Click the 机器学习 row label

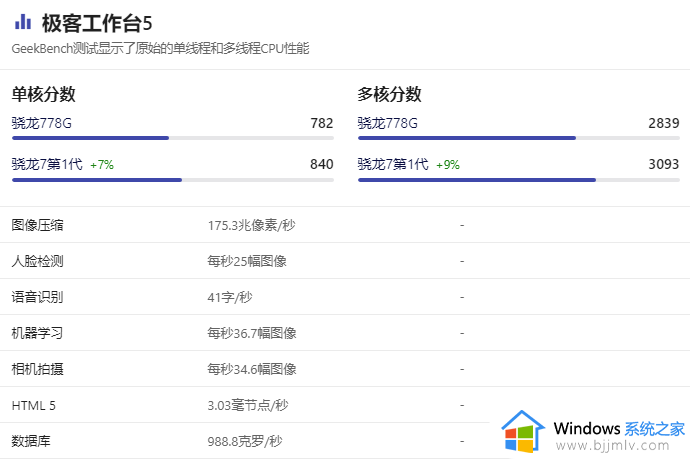tap(37, 333)
